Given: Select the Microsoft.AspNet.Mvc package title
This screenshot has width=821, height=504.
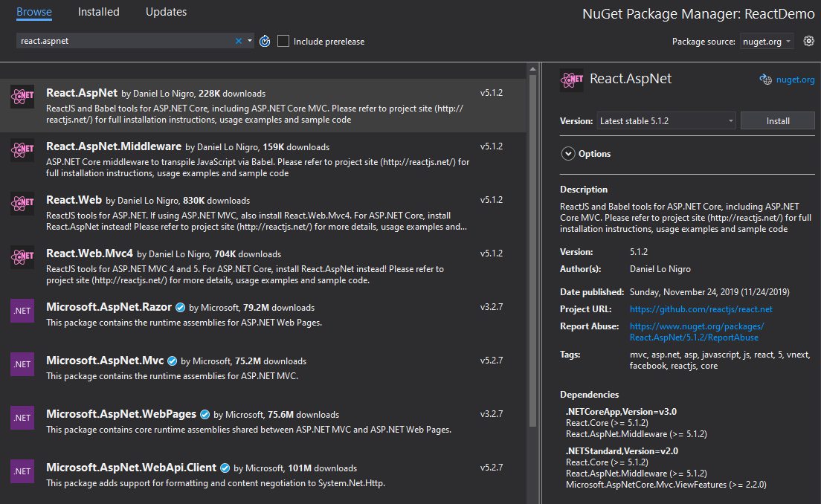Looking at the screenshot, I should point(105,360).
